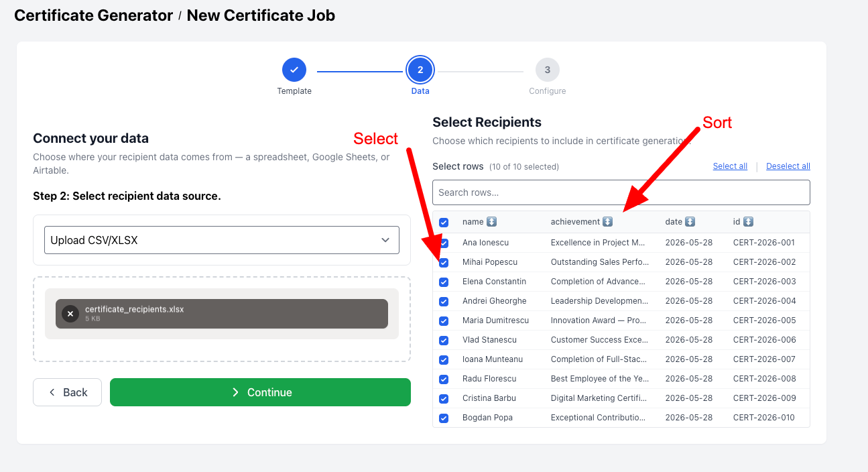Screen dimensions: 868x472
Task: Uncheck the Andrei Gheorghe row checkbox
Action: (x=444, y=302)
